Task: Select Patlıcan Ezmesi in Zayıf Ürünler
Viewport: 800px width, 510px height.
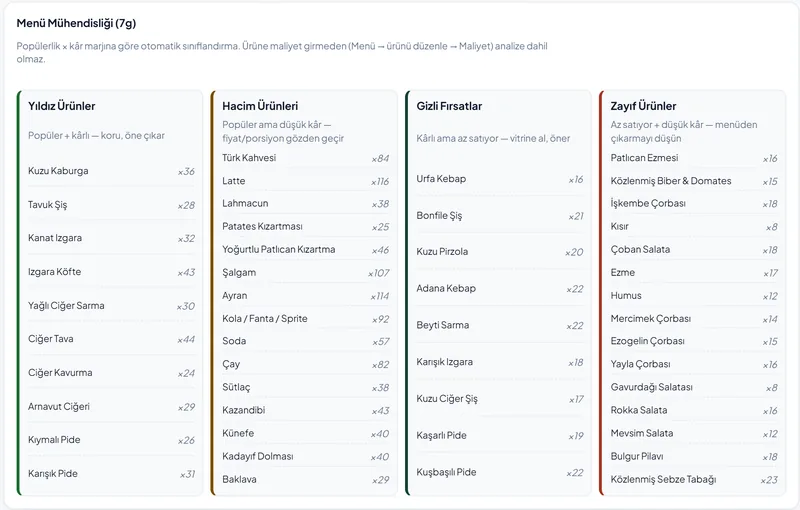Action: [694, 158]
